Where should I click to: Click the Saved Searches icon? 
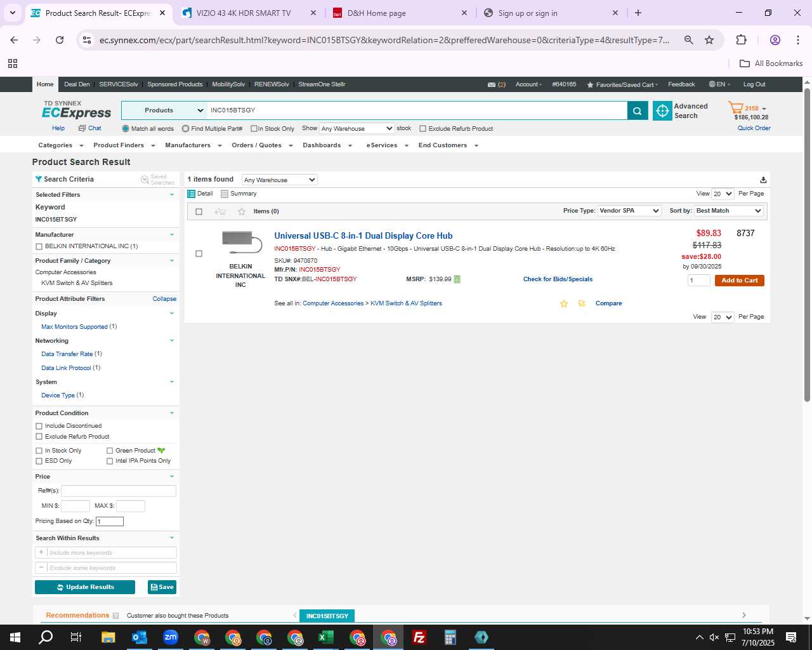point(145,180)
